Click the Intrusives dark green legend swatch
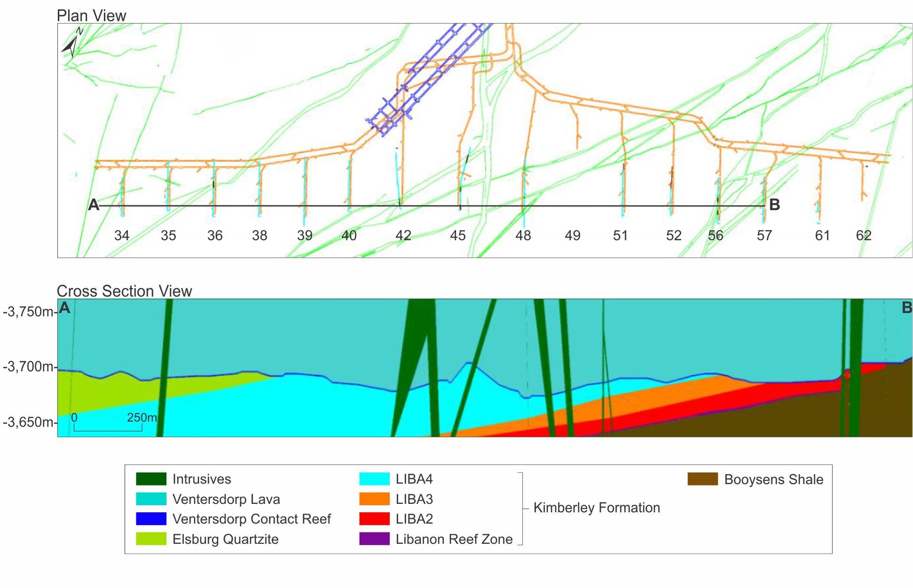Viewport: 913px width, 588px height. [151, 479]
